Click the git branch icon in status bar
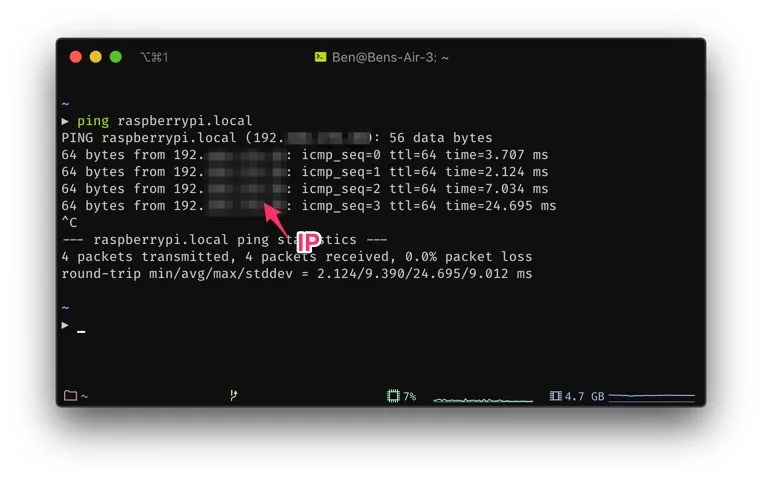The height and width of the screenshot is (481, 762). point(234,395)
